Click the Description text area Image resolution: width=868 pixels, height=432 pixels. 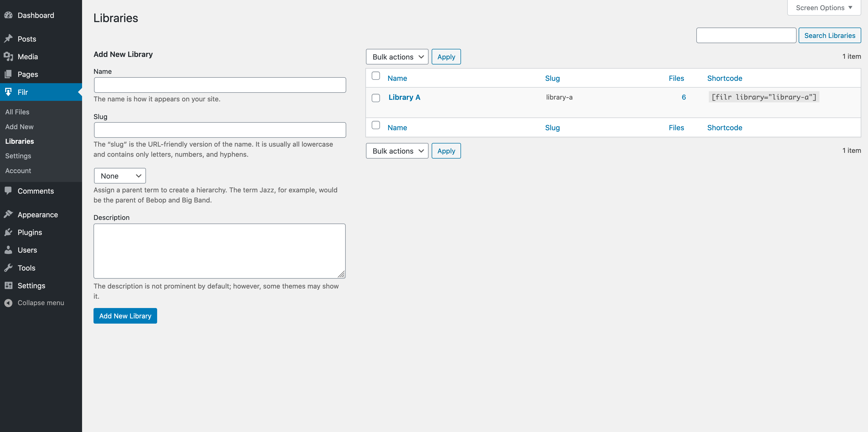[219, 251]
